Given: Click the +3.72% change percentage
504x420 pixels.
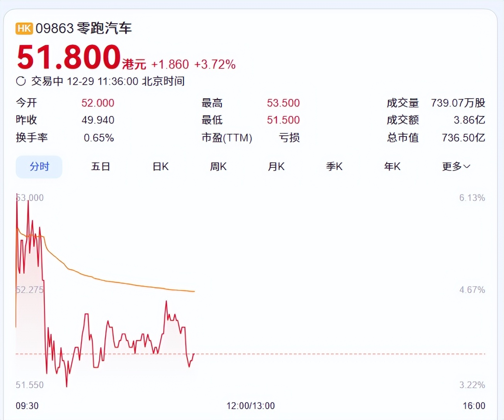Looking at the screenshot, I should (x=215, y=64).
